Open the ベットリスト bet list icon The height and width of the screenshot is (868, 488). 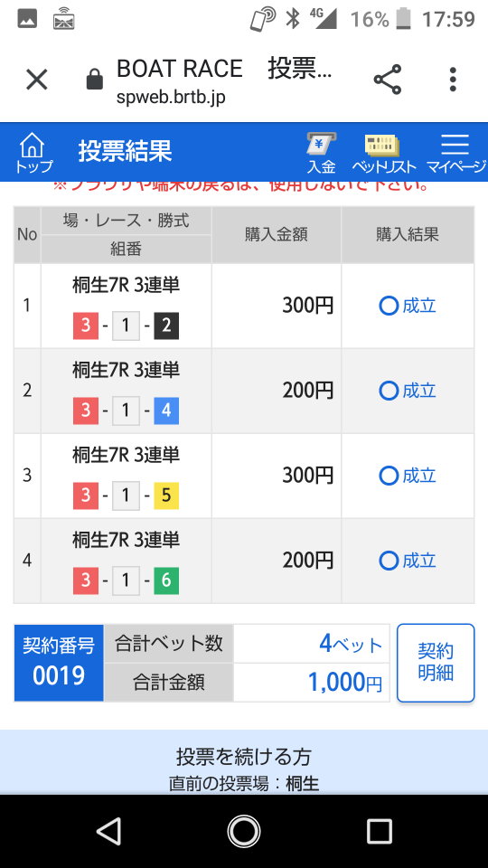(383, 152)
